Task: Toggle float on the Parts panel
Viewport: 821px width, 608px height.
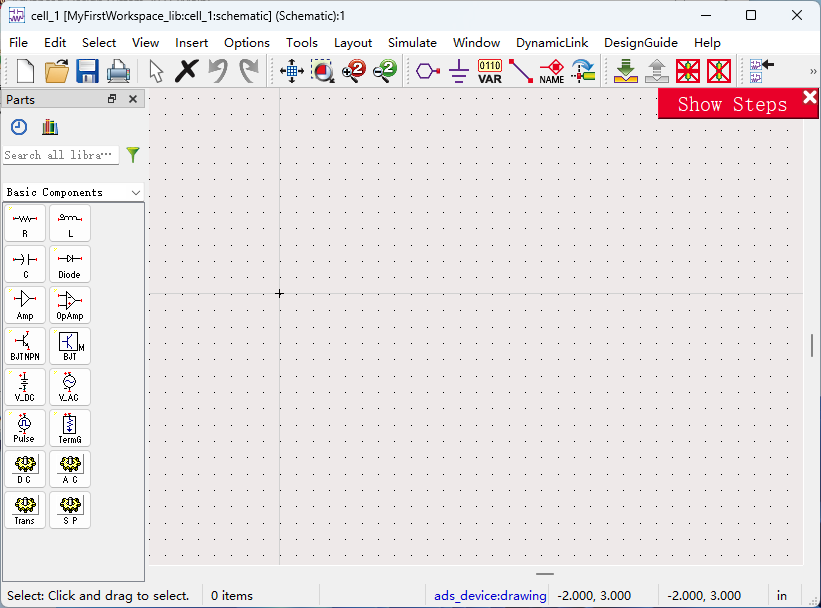Action: point(112,99)
